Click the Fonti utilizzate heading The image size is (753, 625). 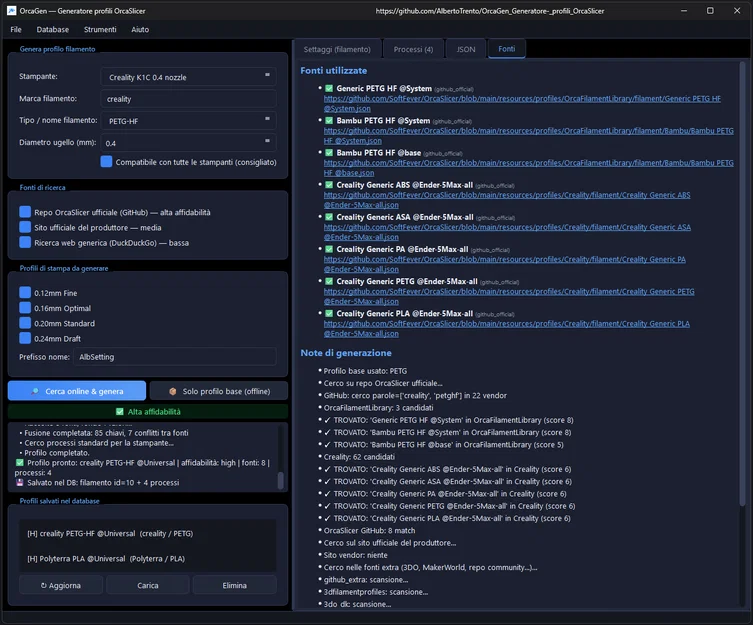pyautogui.click(x=334, y=70)
